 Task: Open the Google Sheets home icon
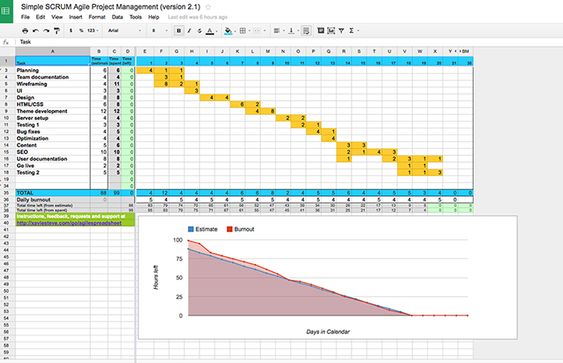click(x=6, y=11)
